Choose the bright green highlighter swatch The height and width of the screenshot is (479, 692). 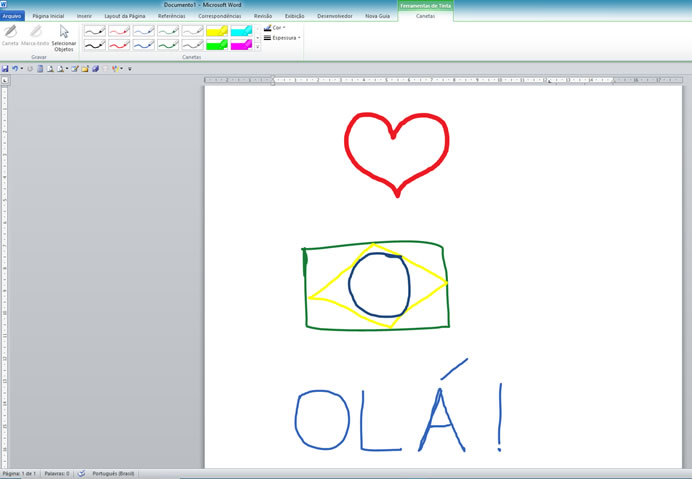tap(217, 45)
